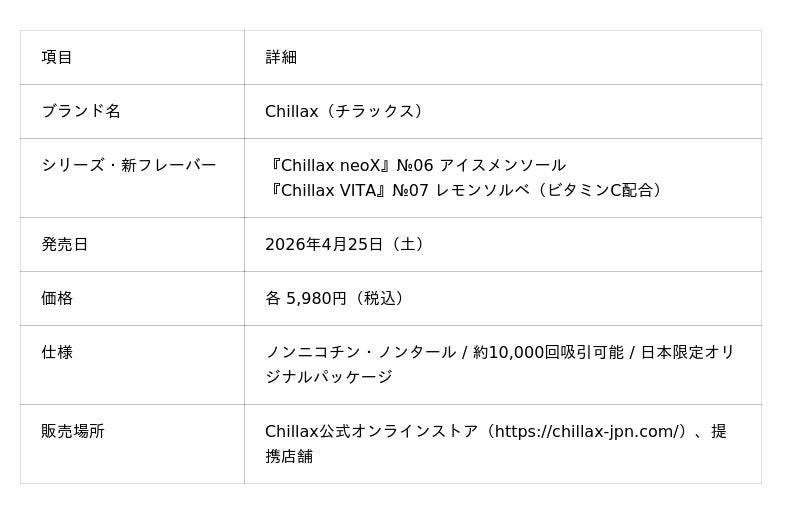This screenshot has height=514, width=800.
Task: Click the Chillax VITA №07 text
Action: point(349,190)
